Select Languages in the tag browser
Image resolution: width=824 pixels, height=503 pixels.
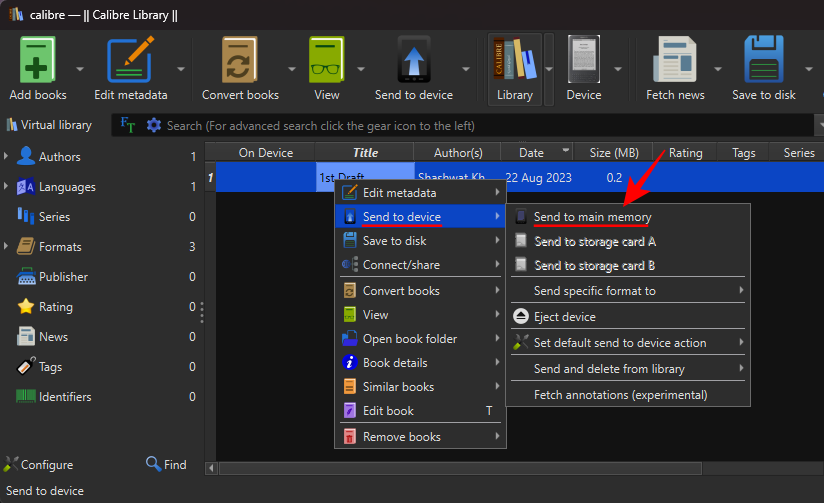67,187
